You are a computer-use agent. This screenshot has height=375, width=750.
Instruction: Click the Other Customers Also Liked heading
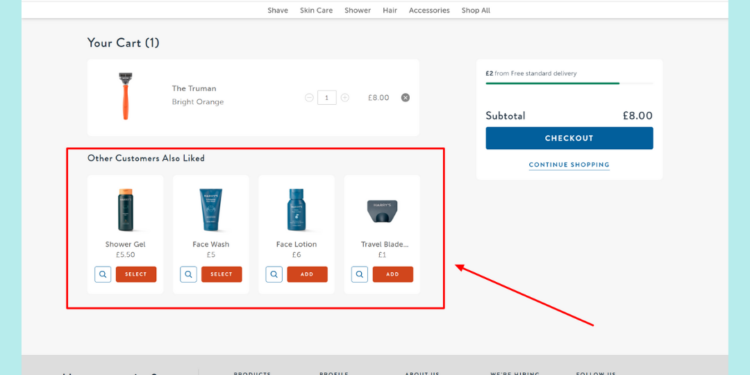point(146,158)
